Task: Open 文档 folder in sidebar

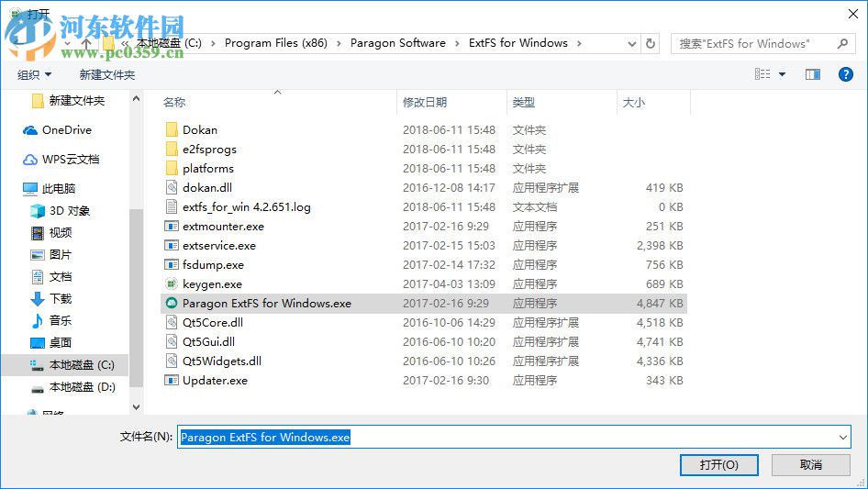Action: (x=51, y=277)
